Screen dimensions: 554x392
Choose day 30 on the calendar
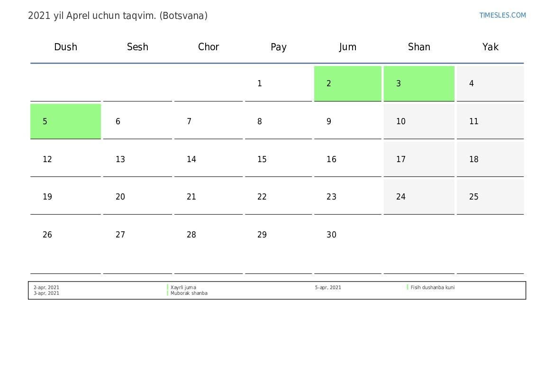[347, 235]
